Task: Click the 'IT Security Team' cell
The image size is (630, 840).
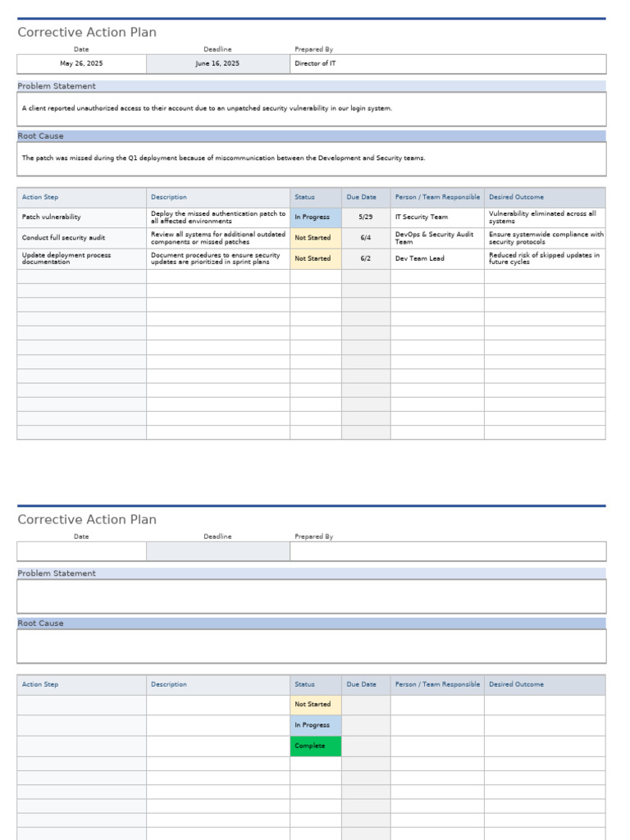Action: click(x=437, y=217)
